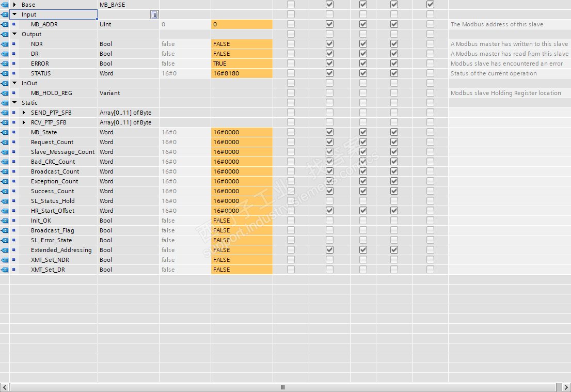
Task: Toggle the first checked checkbox in HR_Start_Offset row
Action: pyautogui.click(x=329, y=211)
